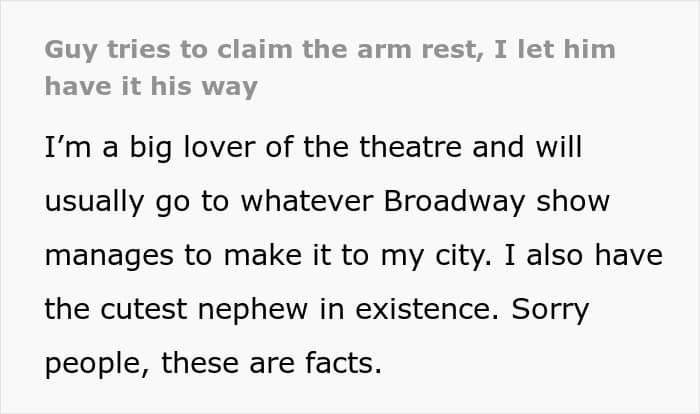The image size is (700, 414).
Task: Click the word "usually"
Action: click(93, 202)
